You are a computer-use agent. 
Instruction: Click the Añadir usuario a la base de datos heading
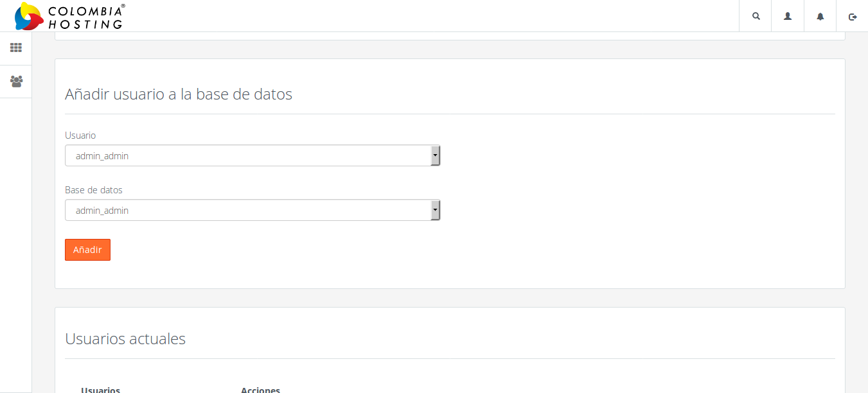[179, 94]
